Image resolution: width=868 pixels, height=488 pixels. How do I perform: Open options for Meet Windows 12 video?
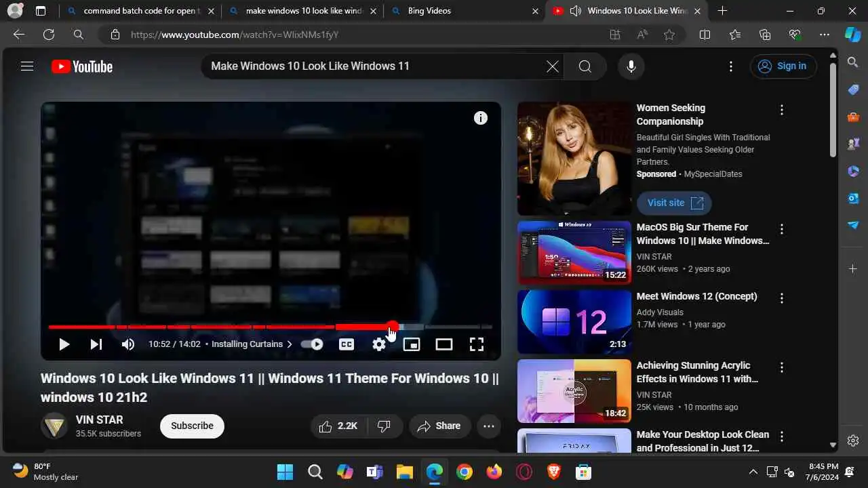click(x=782, y=298)
